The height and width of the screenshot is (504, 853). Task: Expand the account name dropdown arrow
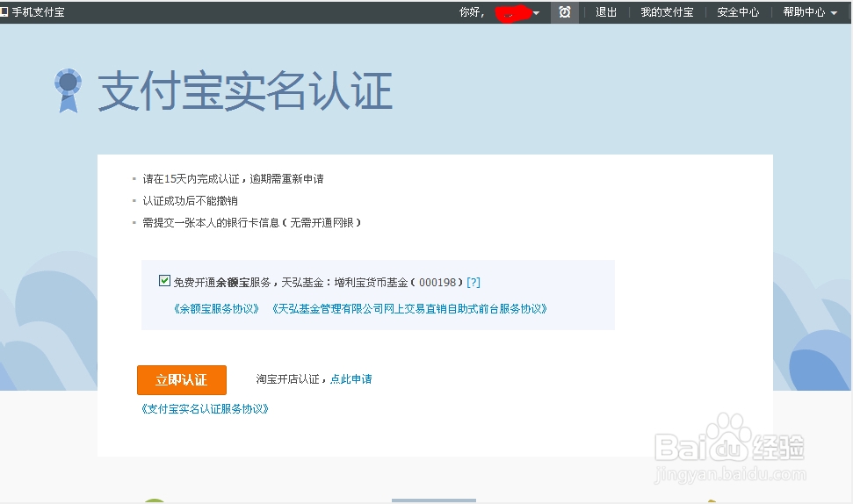point(537,13)
